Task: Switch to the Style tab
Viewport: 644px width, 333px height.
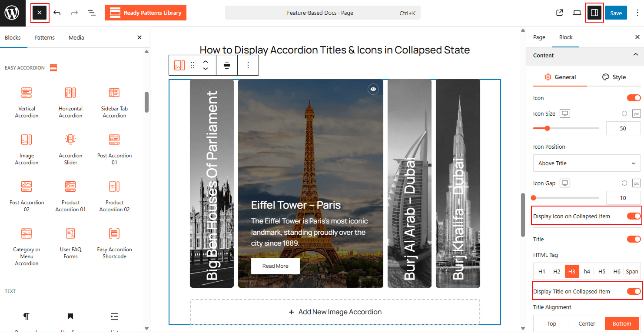Action: [614, 77]
